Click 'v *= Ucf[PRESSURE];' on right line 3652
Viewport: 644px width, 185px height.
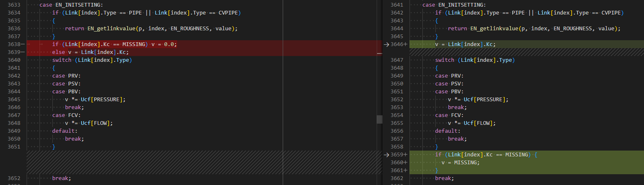pyautogui.click(x=478, y=100)
